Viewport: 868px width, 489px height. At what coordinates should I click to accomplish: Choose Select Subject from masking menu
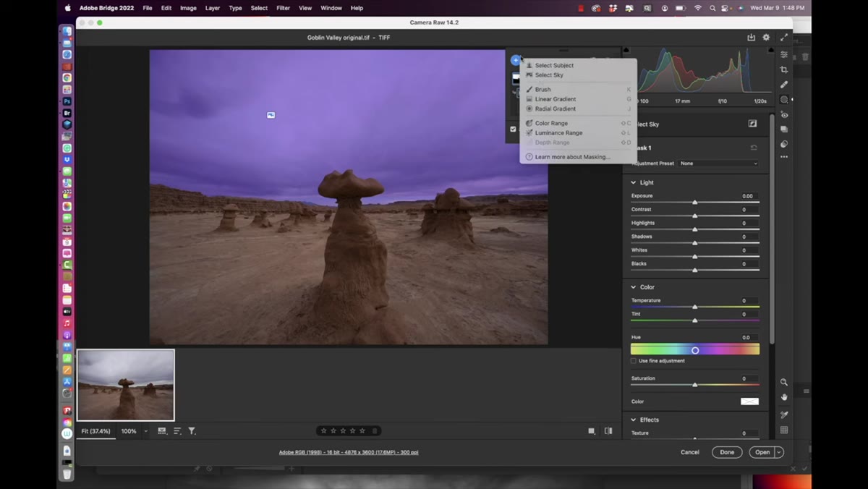[x=554, y=65]
